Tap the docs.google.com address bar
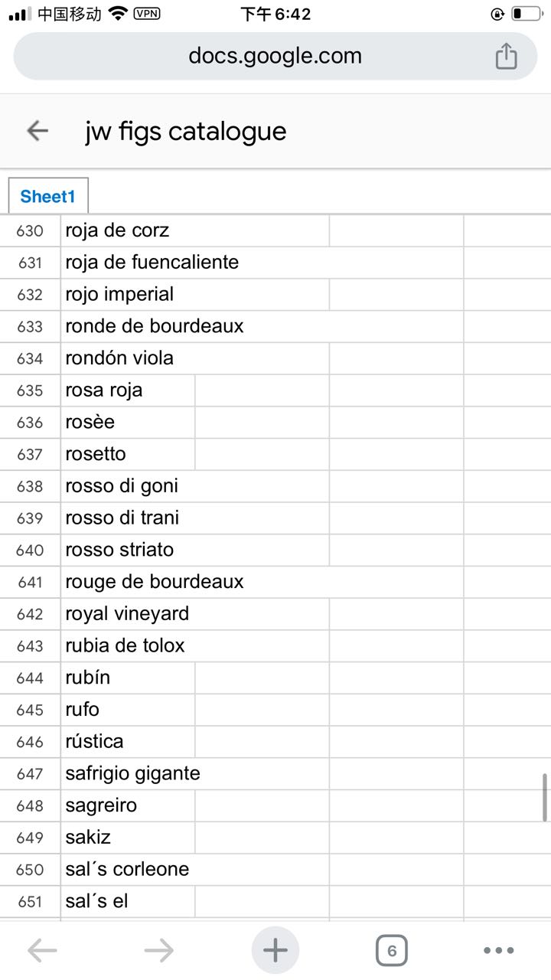This screenshot has height=980, width=551. click(275, 56)
